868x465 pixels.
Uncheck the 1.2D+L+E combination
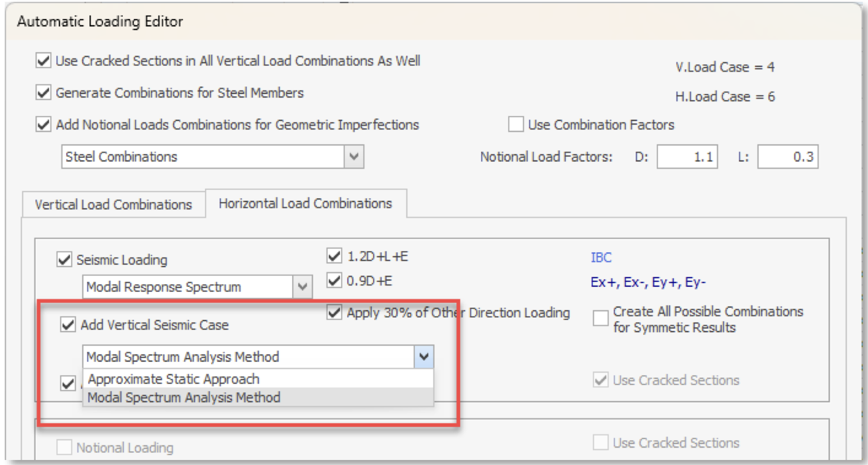click(334, 256)
